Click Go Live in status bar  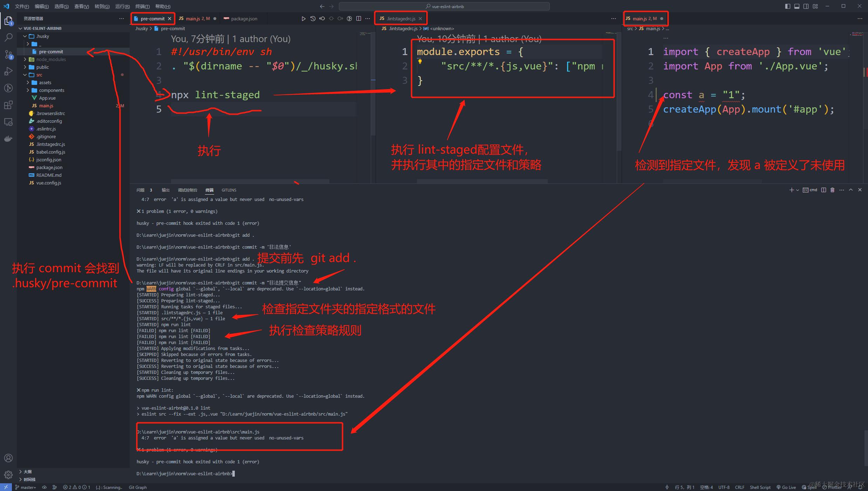click(786, 487)
